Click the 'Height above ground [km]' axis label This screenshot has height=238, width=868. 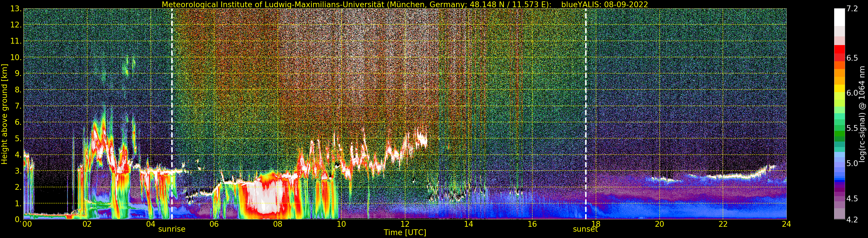point(4,114)
